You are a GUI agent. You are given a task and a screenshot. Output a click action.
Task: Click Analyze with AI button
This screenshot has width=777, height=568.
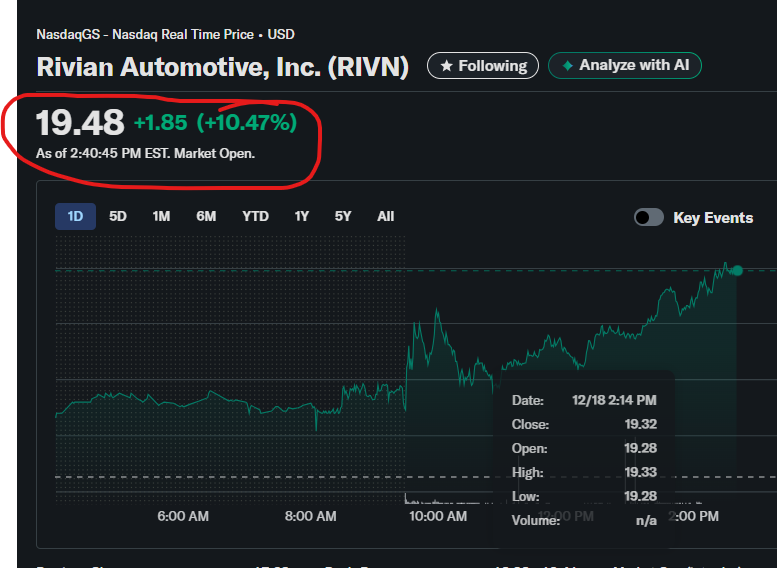tap(624, 65)
